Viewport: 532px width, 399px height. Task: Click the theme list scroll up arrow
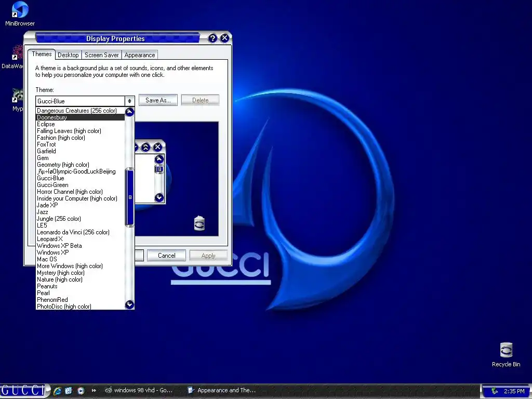(129, 112)
